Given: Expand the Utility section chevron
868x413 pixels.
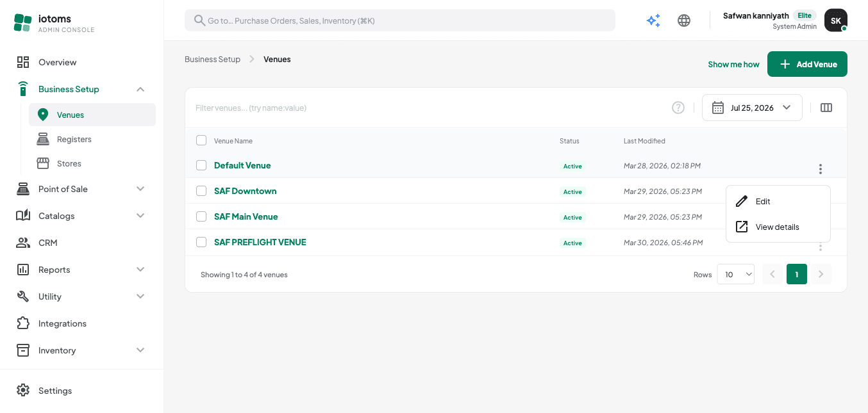Looking at the screenshot, I should click(140, 296).
